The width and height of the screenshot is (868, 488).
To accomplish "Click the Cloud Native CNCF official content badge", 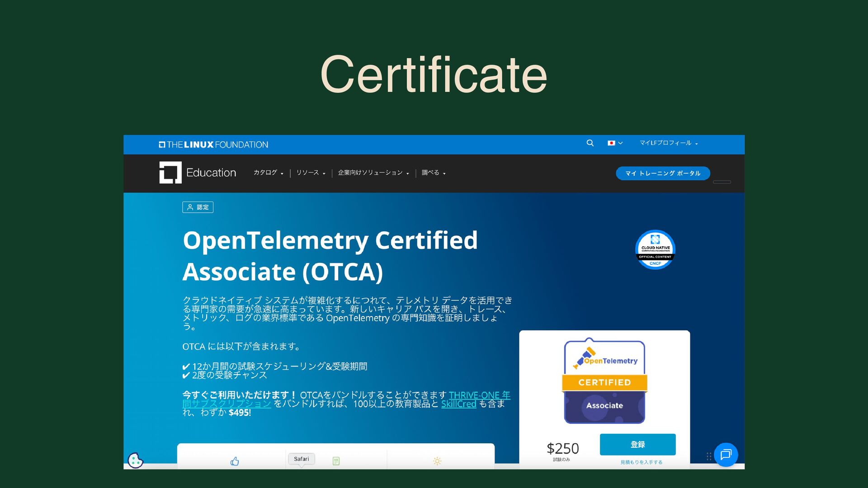I will [655, 250].
